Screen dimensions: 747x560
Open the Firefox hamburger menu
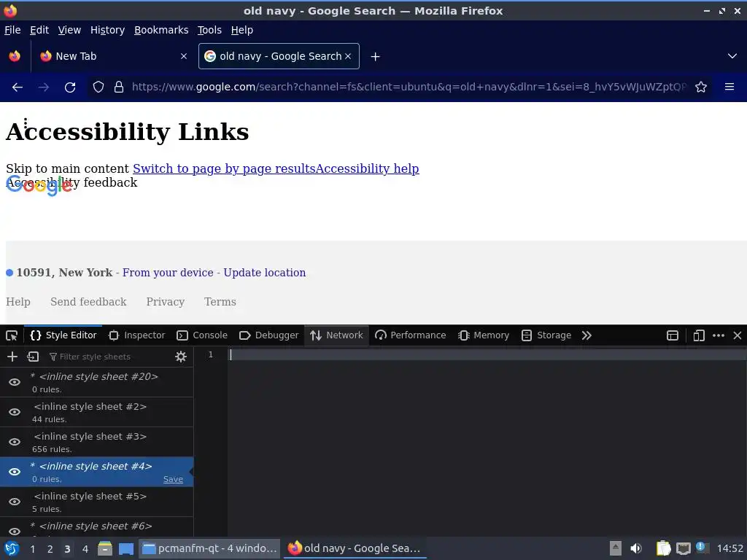[x=729, y=87]
